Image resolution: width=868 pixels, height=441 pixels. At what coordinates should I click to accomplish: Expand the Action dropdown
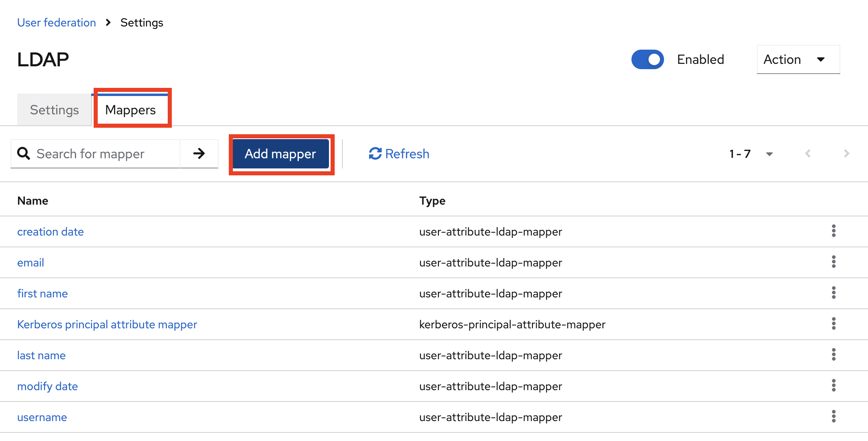[798, 59]
